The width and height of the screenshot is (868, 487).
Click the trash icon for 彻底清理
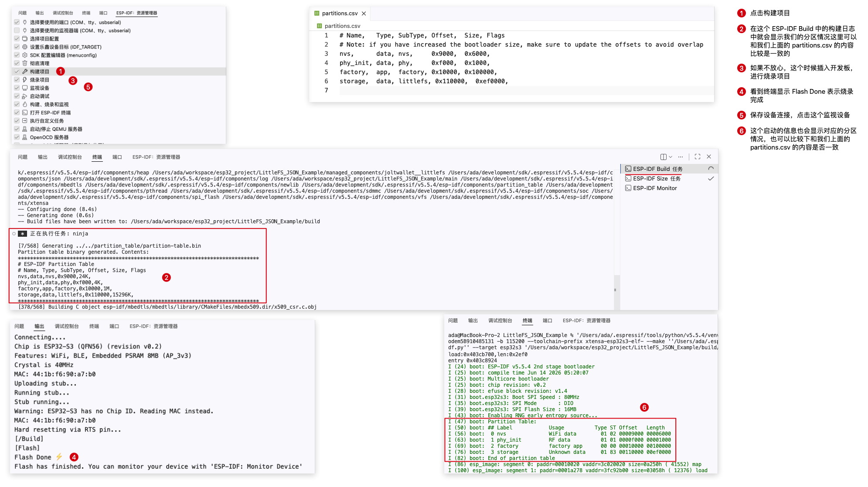(25, 63)
